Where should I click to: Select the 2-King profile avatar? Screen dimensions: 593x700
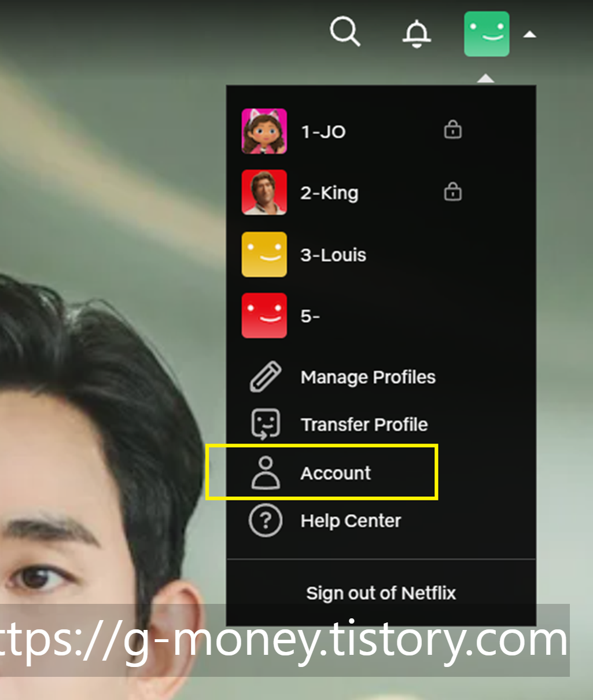click(x=264, y=193)
